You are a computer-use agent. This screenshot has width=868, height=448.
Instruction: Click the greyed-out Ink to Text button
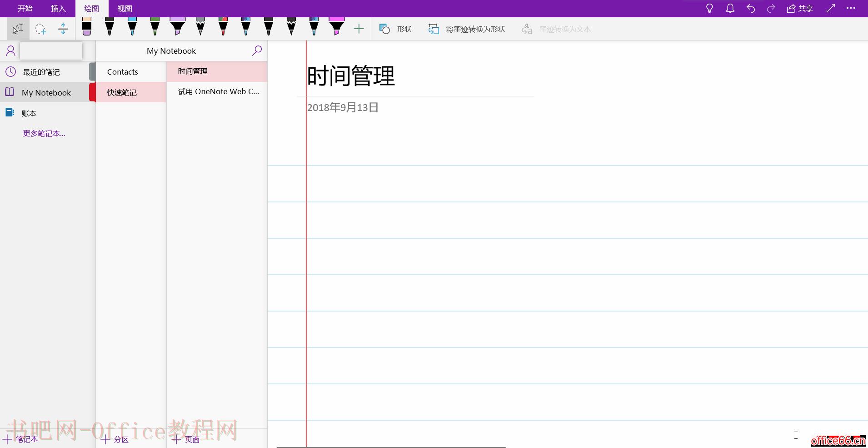coord(556,29)
